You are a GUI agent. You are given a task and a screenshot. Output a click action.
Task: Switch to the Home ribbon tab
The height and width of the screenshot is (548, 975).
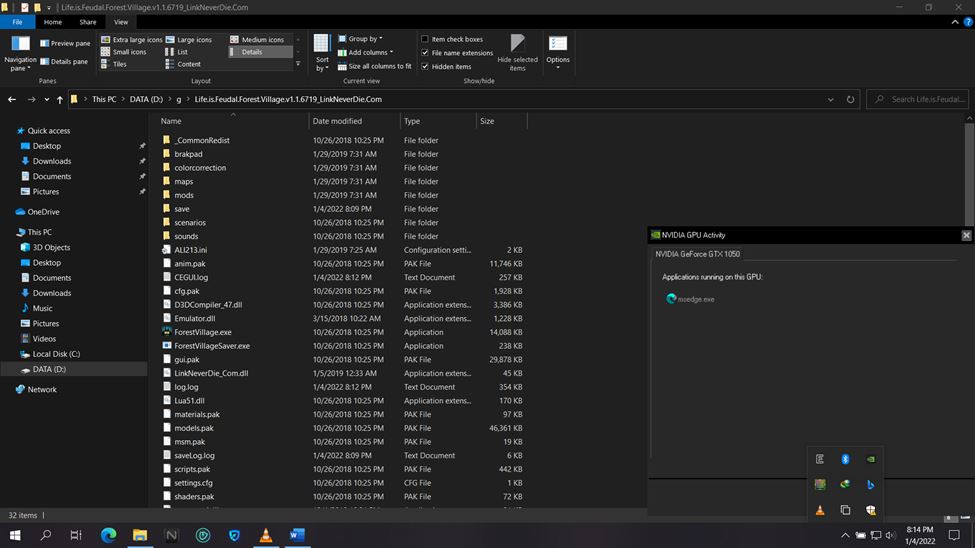click(52, 21)
